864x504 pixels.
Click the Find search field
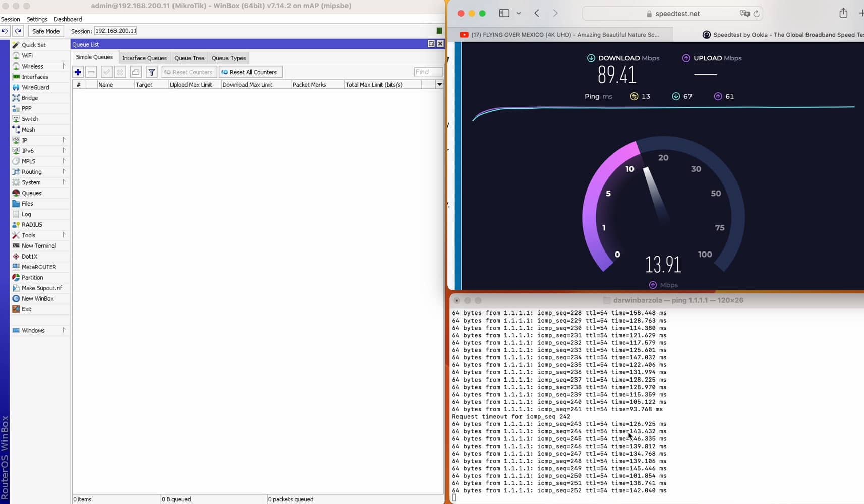pos(428,72)
